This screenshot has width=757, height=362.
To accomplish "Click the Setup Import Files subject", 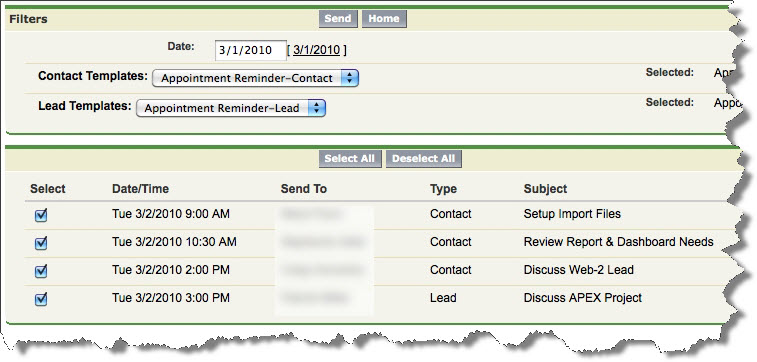I will click(x=572, y=214).
